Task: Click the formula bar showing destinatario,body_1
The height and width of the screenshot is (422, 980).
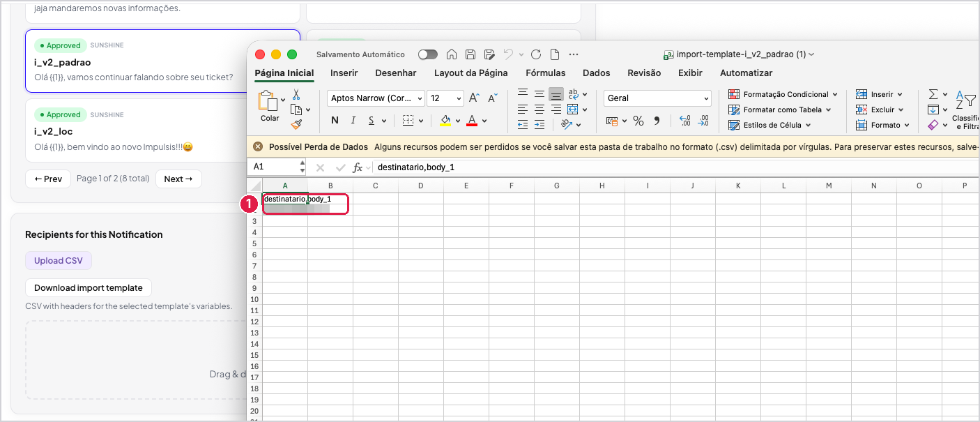Action: point(675,167)
